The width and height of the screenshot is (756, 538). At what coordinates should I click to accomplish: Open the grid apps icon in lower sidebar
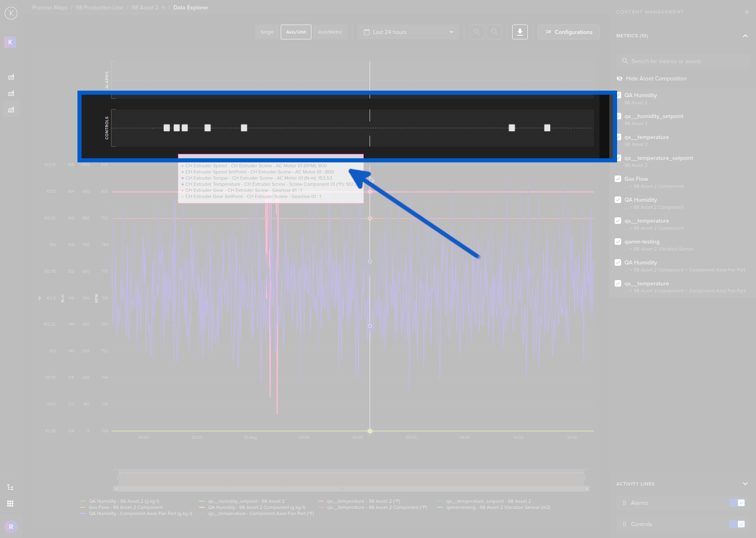(x=10, y=503)
